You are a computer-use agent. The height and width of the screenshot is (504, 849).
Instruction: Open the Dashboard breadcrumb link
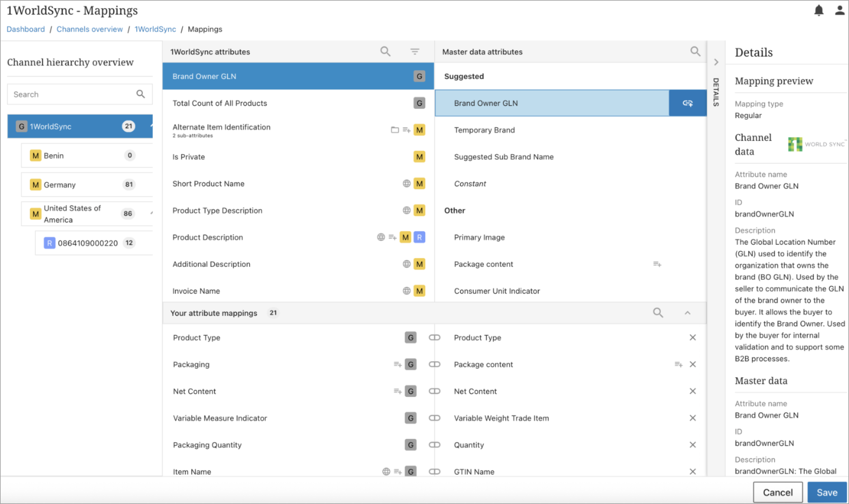pos(25,29)
